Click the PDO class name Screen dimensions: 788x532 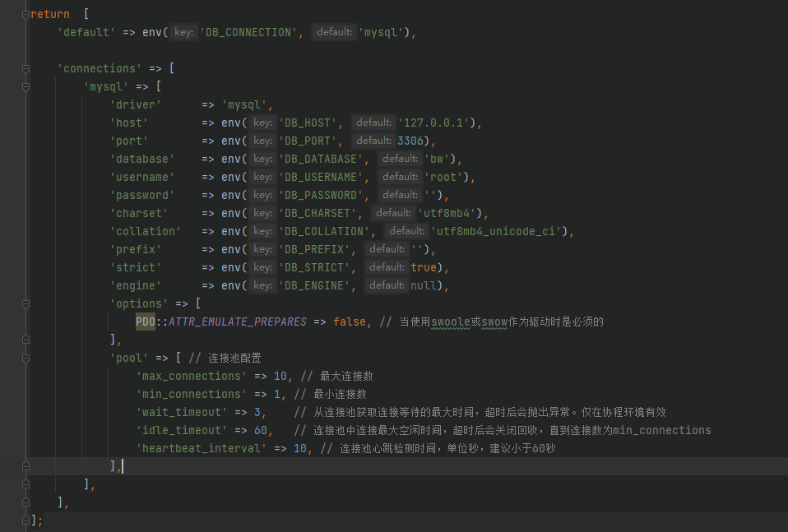point(146,322)
